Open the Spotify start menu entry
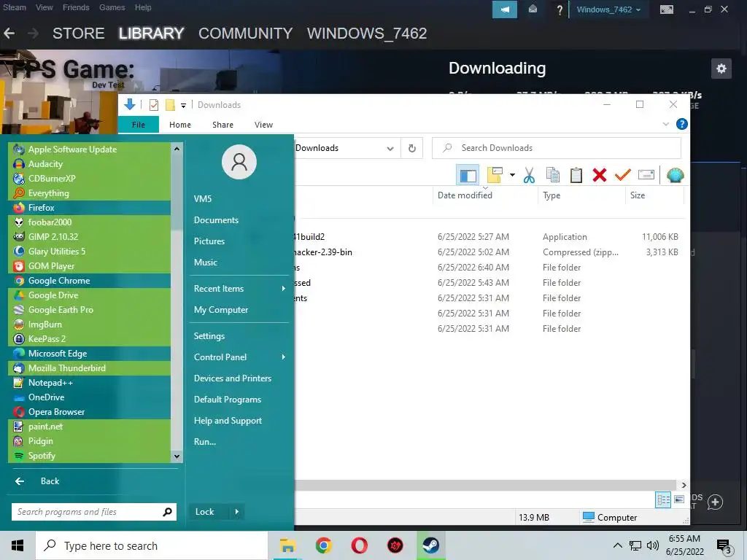Viewport: 747px width, 560px height. click(90, 456)
